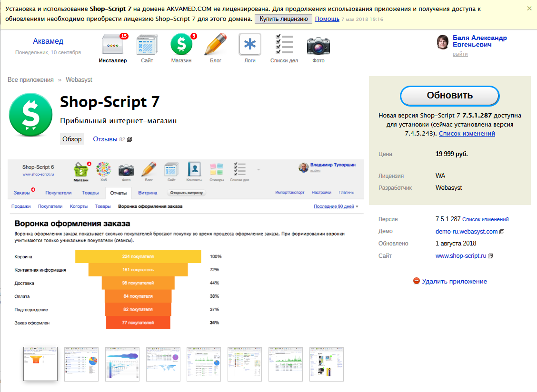Select the world map screenshot thumbnail

(x=163, y=364)
